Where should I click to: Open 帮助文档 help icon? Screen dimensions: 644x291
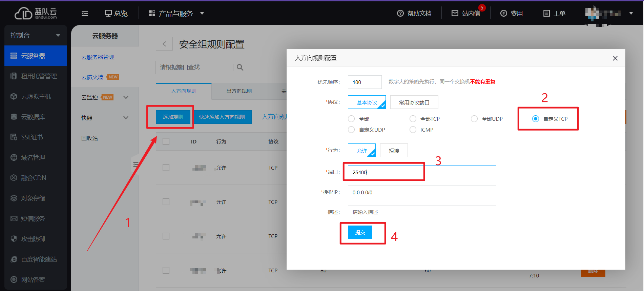click(x=400, y=13)
